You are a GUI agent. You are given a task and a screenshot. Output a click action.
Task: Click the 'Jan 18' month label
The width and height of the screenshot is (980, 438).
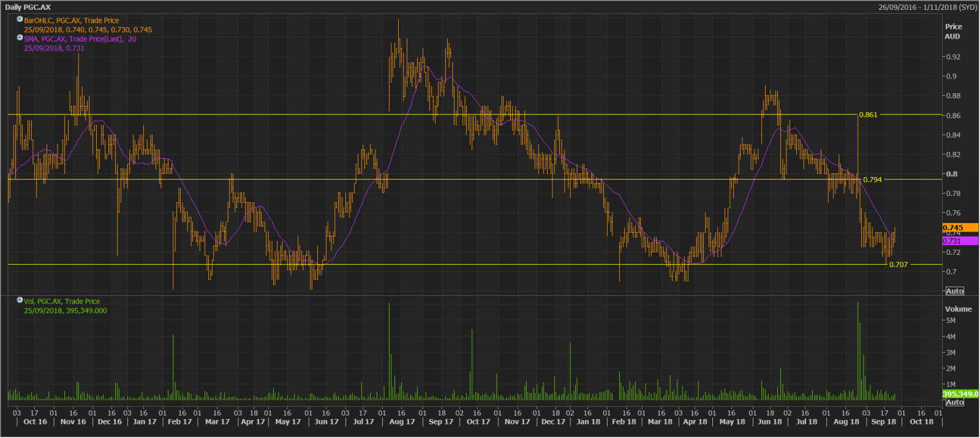(589, 421)
